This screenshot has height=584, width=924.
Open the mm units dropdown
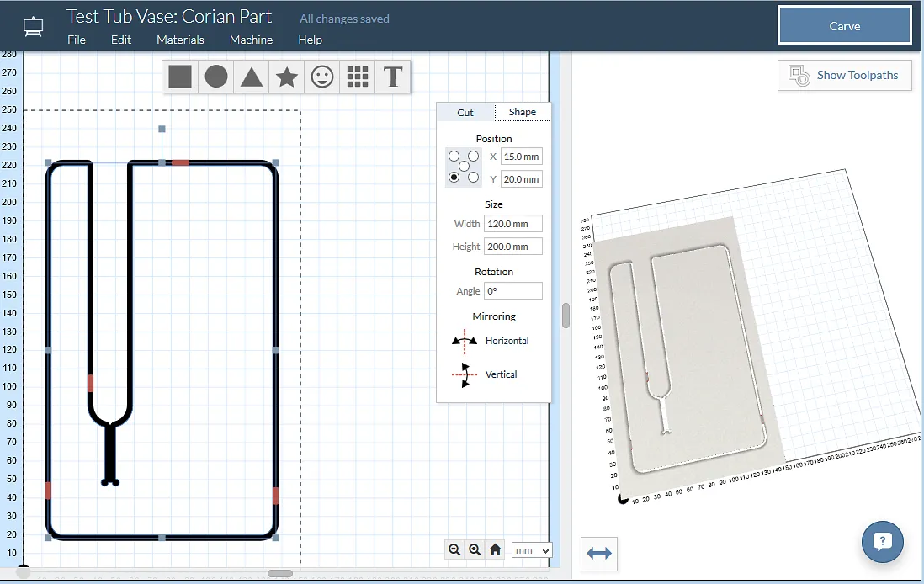[531, 550]
